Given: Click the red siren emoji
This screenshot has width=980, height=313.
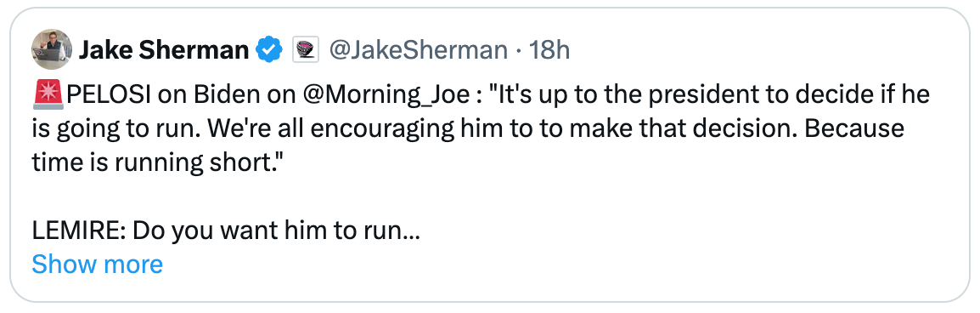Looking at the screenshot, I should coord(48,95).
